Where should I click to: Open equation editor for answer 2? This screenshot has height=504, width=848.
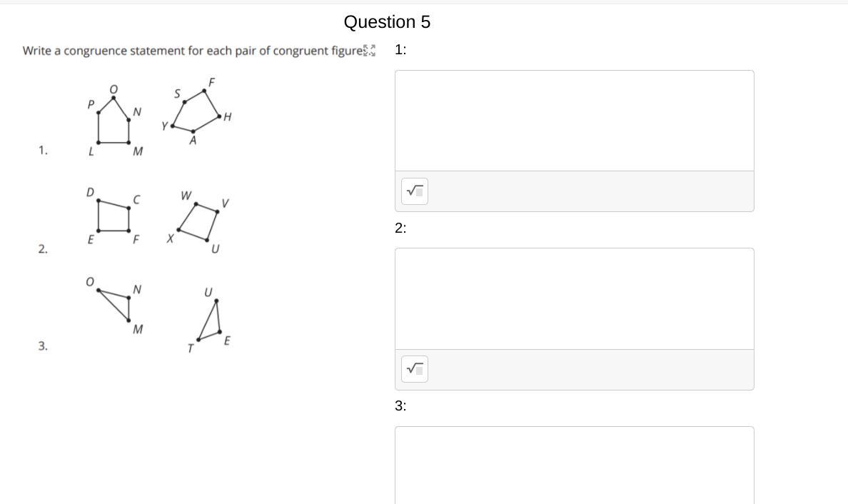coord(415,369)
